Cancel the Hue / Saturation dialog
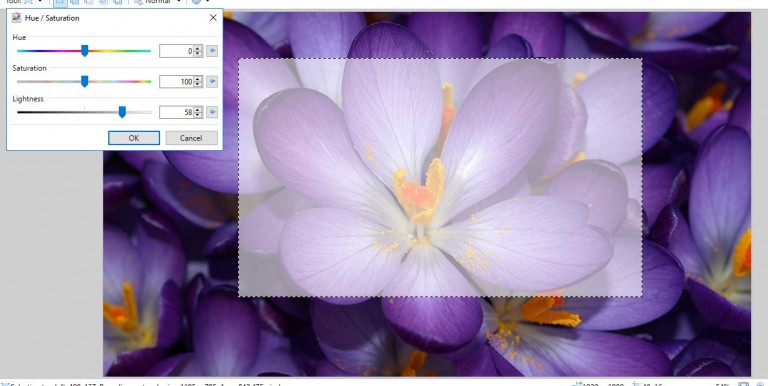The image size is (768, 386). coord(191,138)
